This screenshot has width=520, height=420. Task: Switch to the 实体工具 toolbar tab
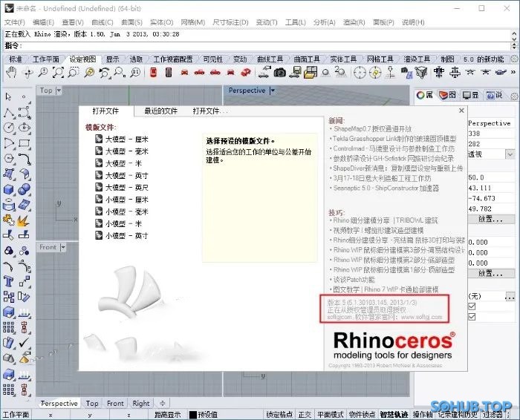coord(343,59)
